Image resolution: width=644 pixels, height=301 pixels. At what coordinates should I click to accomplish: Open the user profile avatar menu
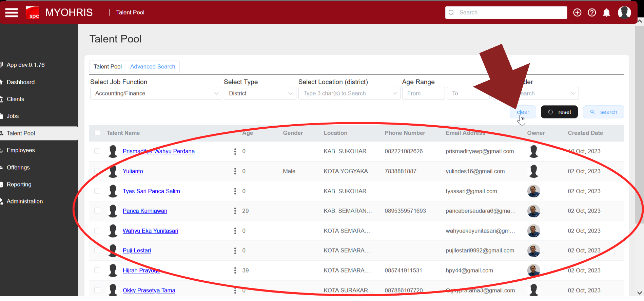[624, 13]
